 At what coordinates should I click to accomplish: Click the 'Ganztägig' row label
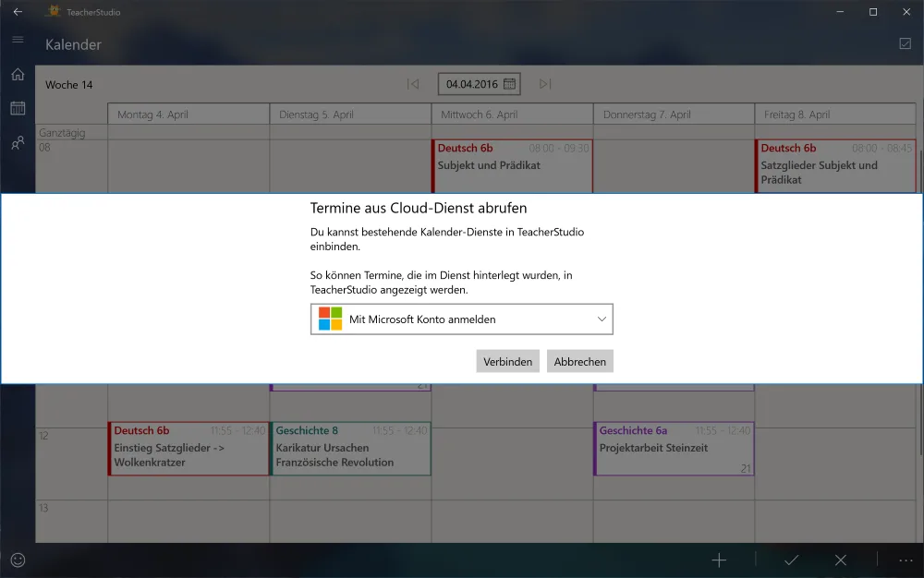pyautogui.click(x=62, y=133)
